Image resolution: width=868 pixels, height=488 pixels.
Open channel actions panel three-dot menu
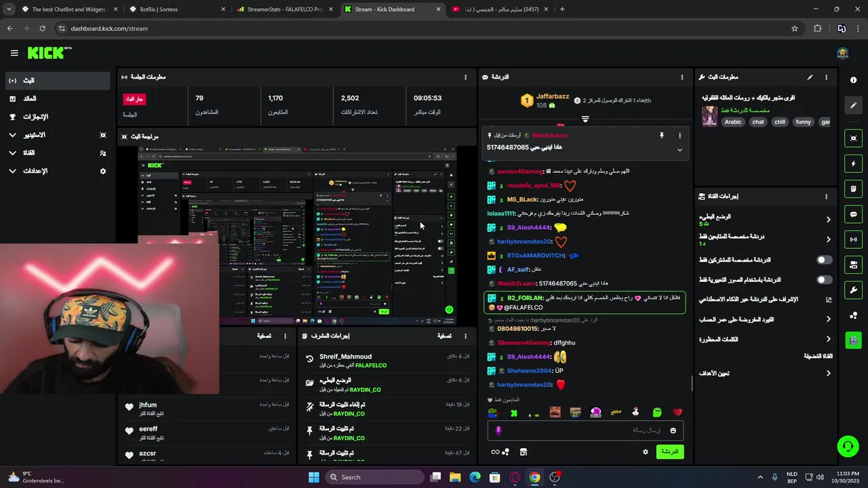826,197
